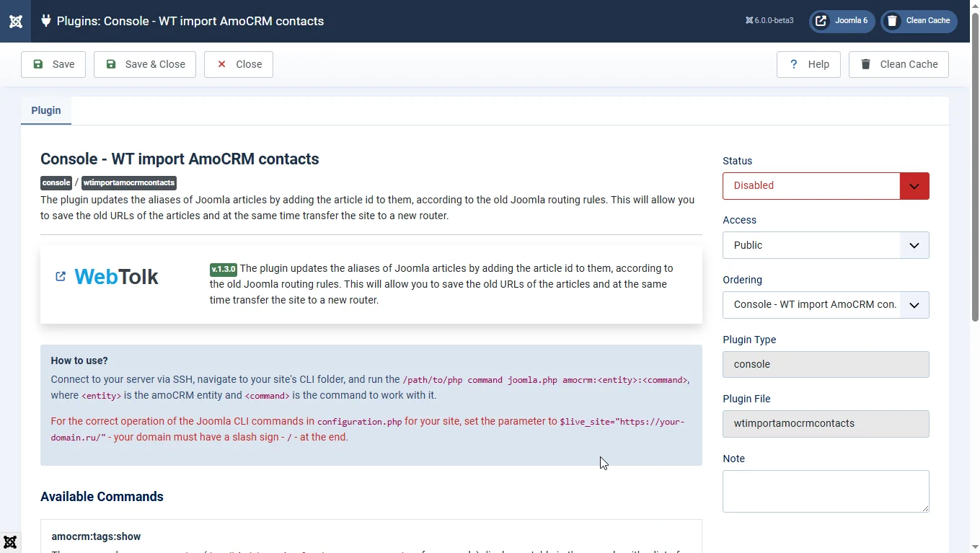Click the toolbar Clean Cache button
The image size is (980, 553).
point(899,64)
